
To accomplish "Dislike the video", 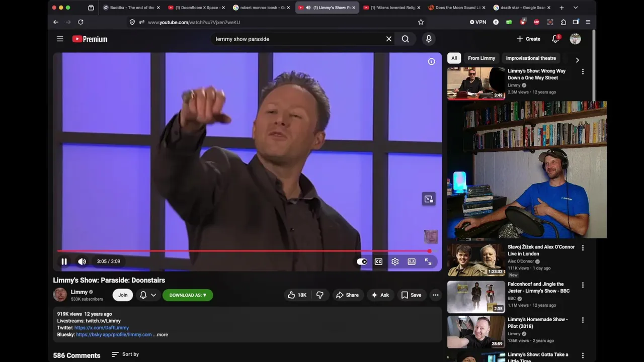I will (320, 295).
